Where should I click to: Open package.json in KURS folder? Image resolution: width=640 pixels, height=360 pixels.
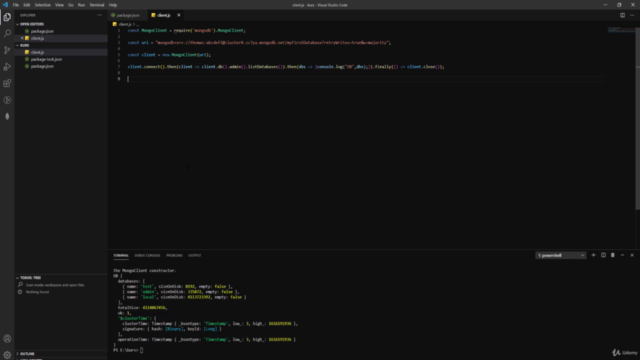pos(61,66)
